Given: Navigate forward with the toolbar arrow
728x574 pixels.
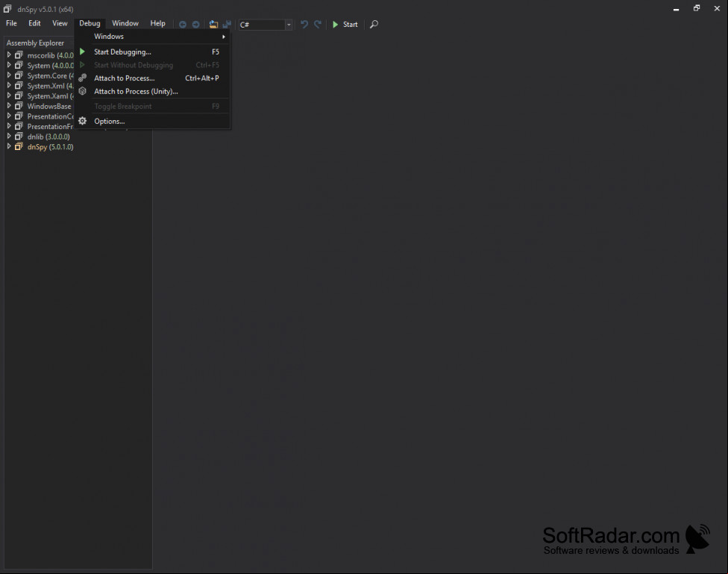Looking at the screenshot, I should (196, 25).
